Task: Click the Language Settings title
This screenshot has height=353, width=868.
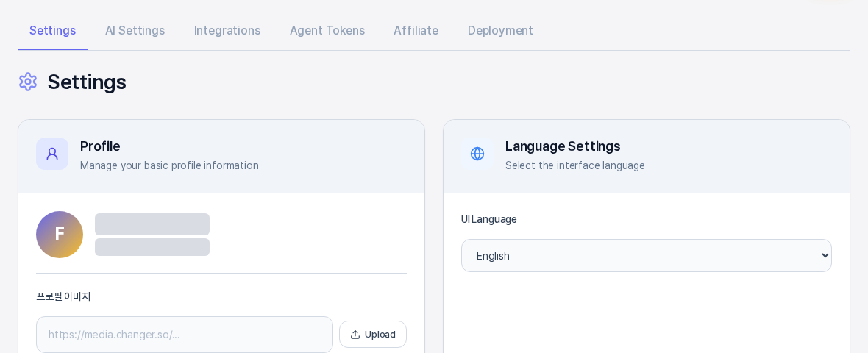Action: (563, 146)
